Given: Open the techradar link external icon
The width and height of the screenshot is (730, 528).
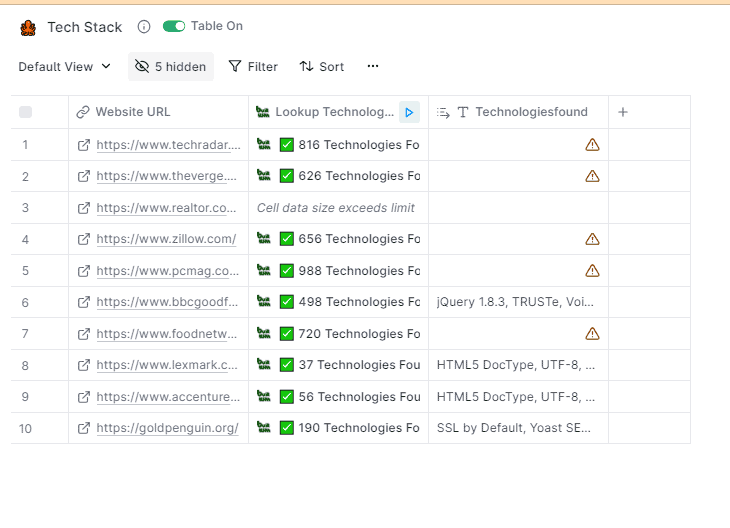Looking at the screenshot, I should [84, 145].
